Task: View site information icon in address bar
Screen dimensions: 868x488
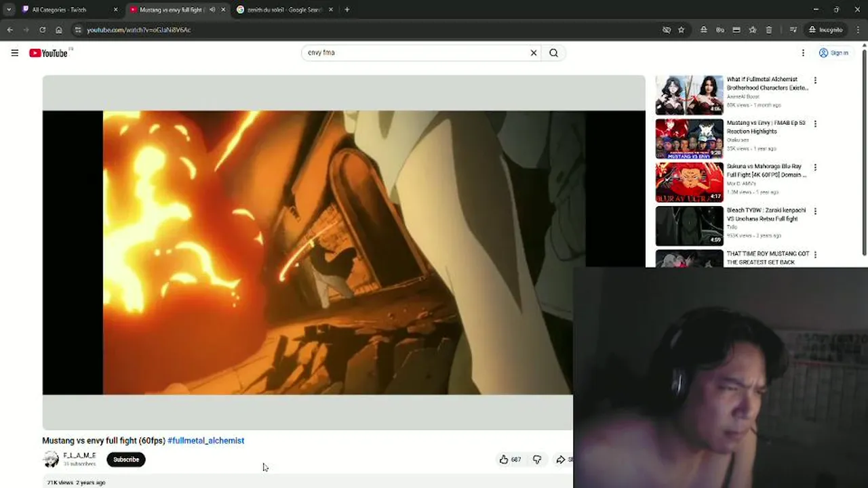Action: click(x=78, y=30)
